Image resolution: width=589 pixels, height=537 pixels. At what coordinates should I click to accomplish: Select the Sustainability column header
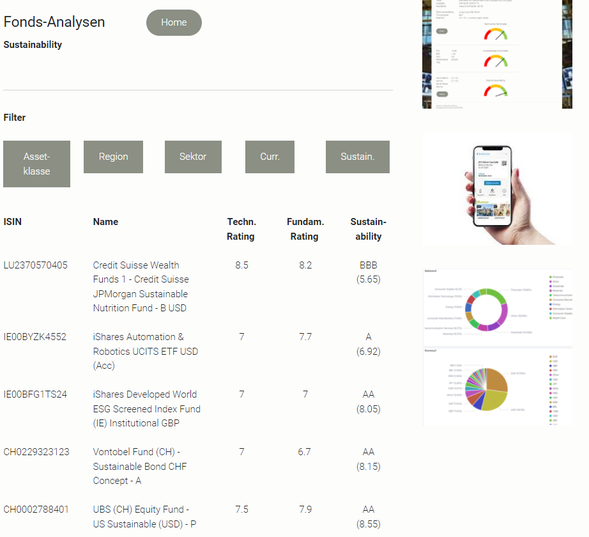click(x=368, y=229)
